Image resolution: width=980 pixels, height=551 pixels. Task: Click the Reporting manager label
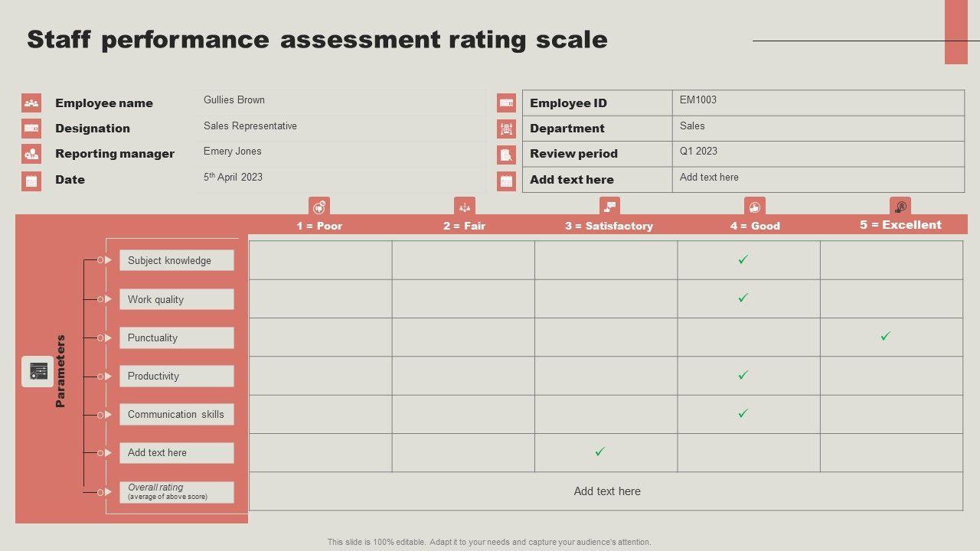point(115,154)
